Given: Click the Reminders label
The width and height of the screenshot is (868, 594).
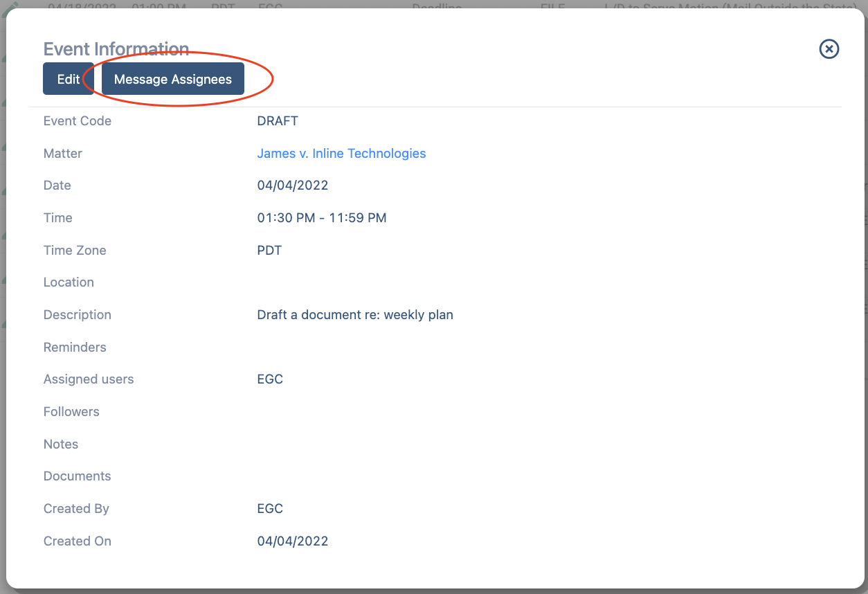Looking at the screenshot, I should [75, 348].
